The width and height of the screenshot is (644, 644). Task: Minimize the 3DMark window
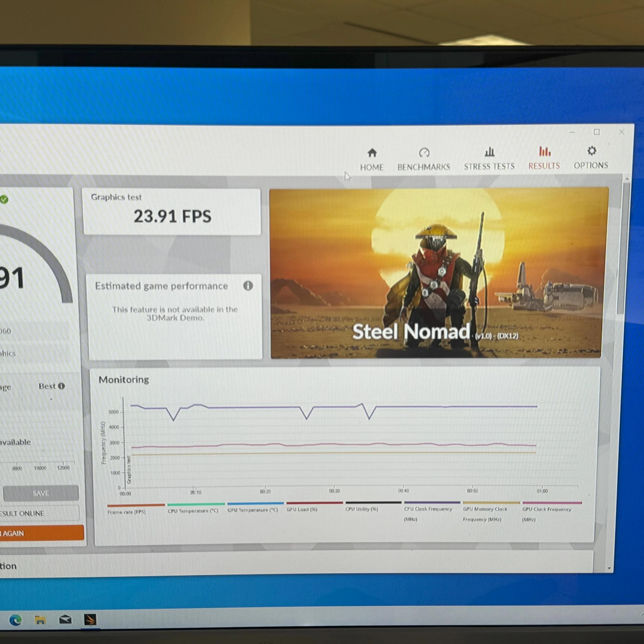(x=572, y=132)
